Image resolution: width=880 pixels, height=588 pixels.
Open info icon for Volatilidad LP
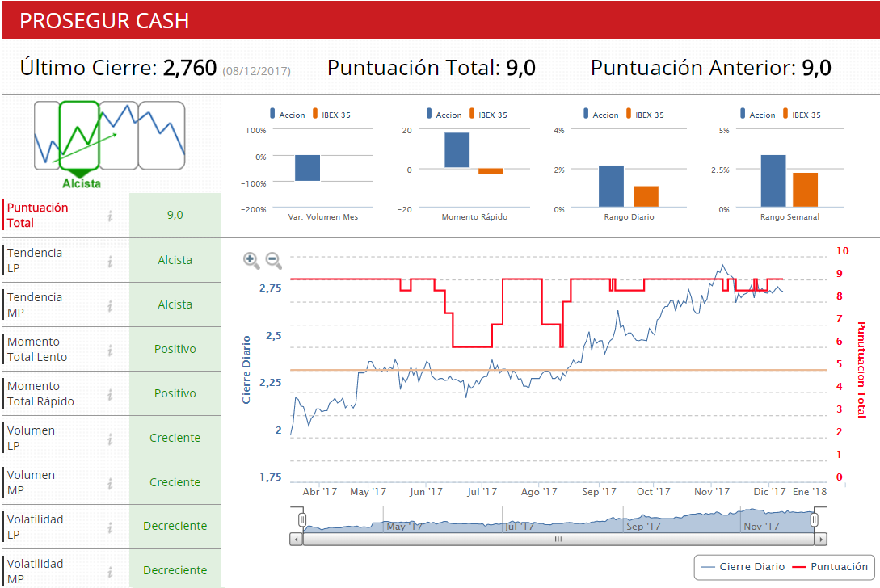(x=110, y=527)
